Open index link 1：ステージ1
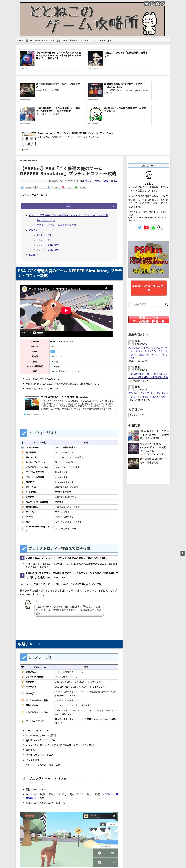 (x=44, y=235)
